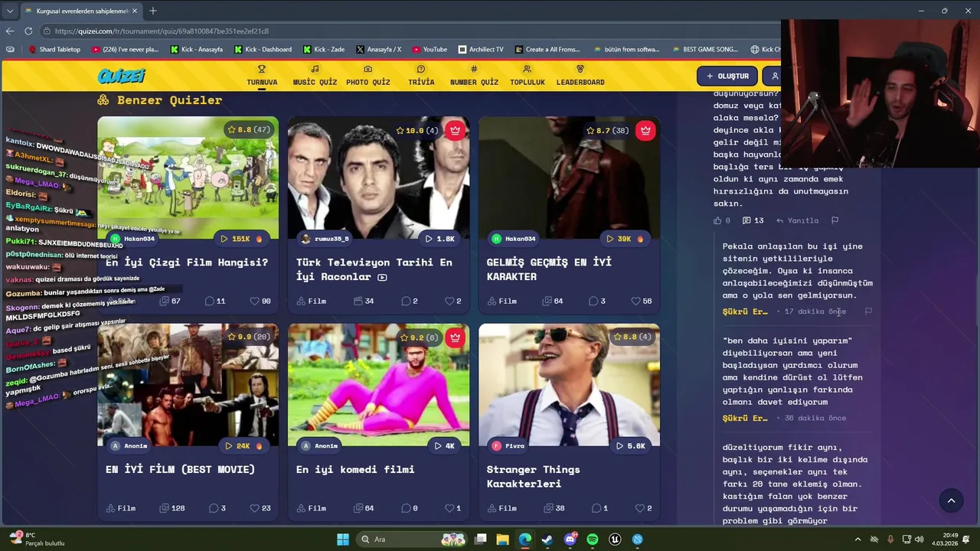View the Leaderboard page

tap(580, 76)
